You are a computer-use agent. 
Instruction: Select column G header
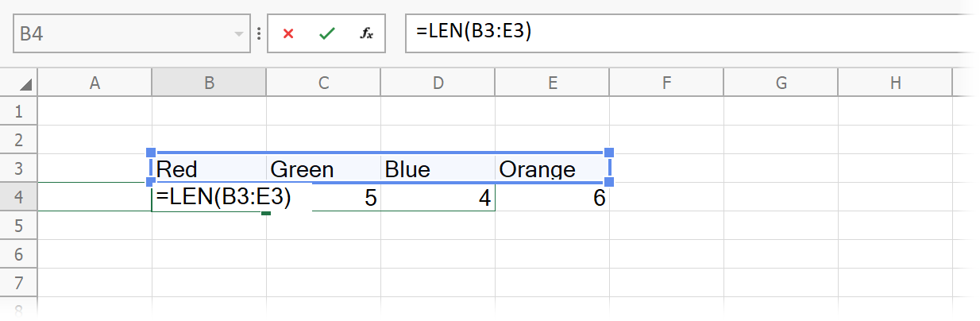click(x=781, y=82)
